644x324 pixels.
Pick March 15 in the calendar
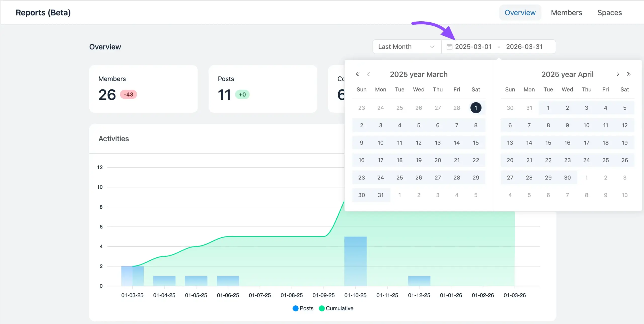[476, 143]
